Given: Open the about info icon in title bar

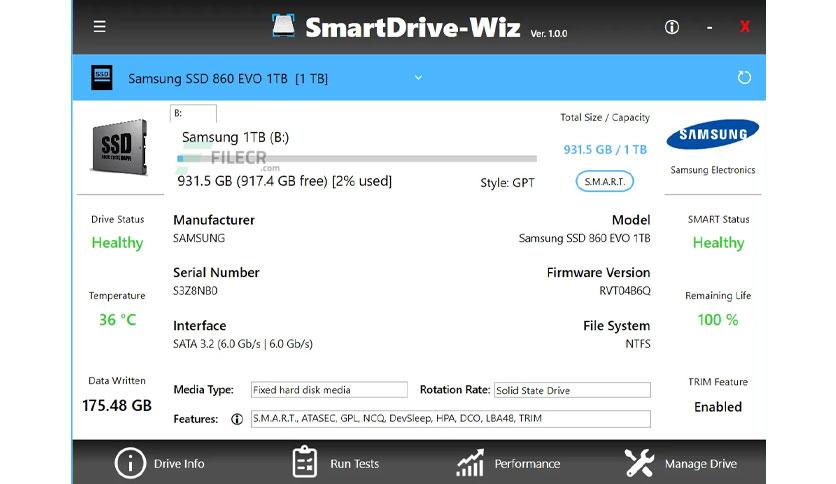Looking at the screenshot, I should tap(672, 27).
